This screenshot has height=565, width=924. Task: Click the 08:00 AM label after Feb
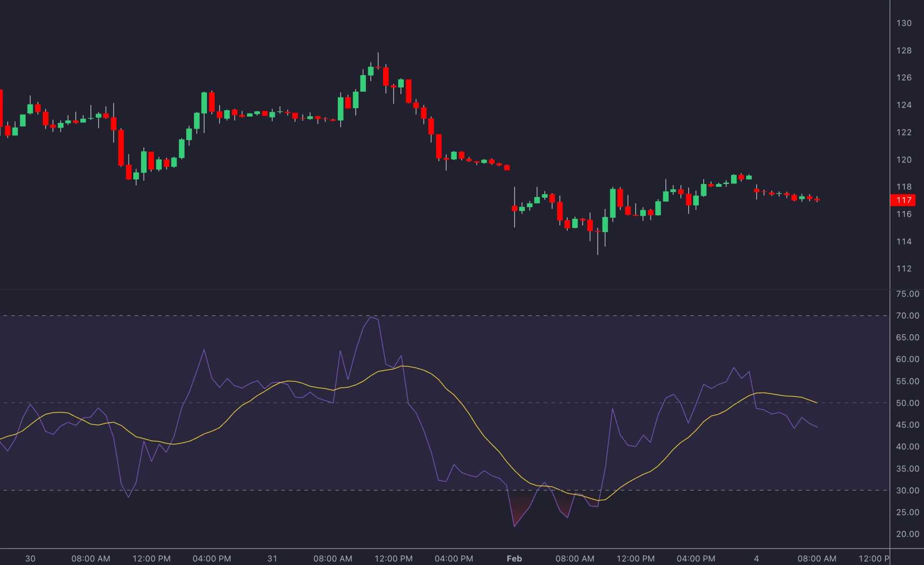coord(575,559)
